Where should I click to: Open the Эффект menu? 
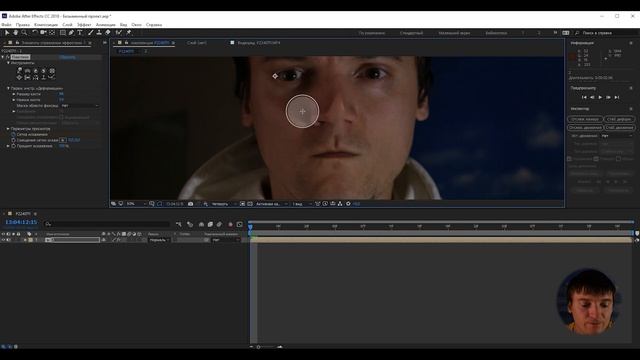[84, 25]
